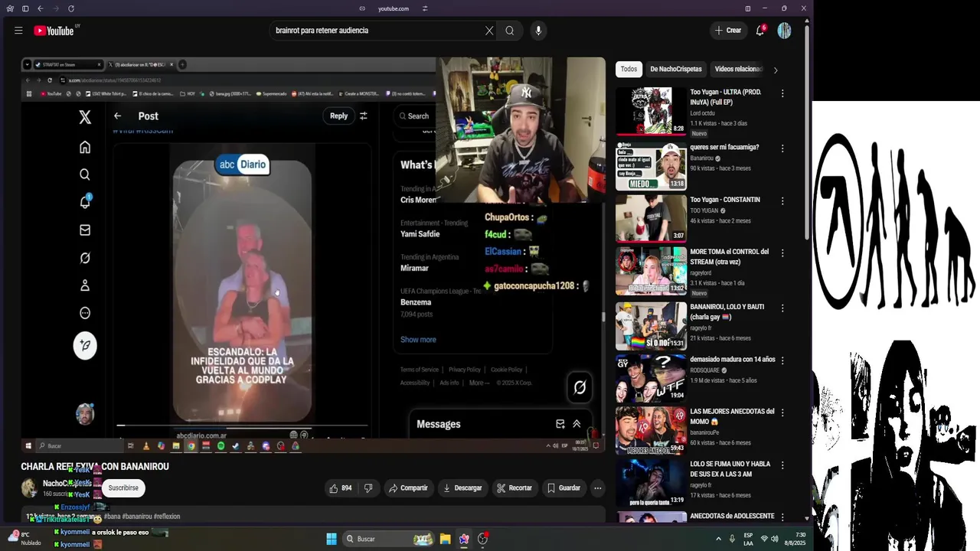This screenshot has width=980, height=551.
Task: Click the Recortar clip button
Action: [x=514, y=488]
